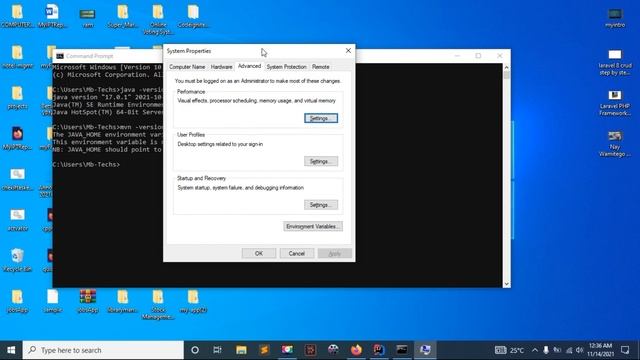Select the Codeigniter folder icon
The width and height of the screenshot is (640, 360).
[x=193, y=16]
